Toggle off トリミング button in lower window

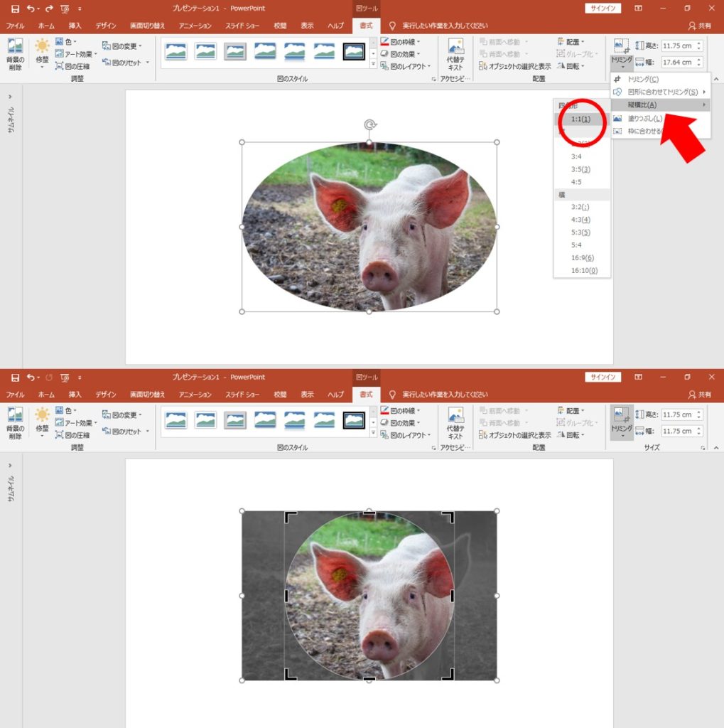(x=621, y=422)
